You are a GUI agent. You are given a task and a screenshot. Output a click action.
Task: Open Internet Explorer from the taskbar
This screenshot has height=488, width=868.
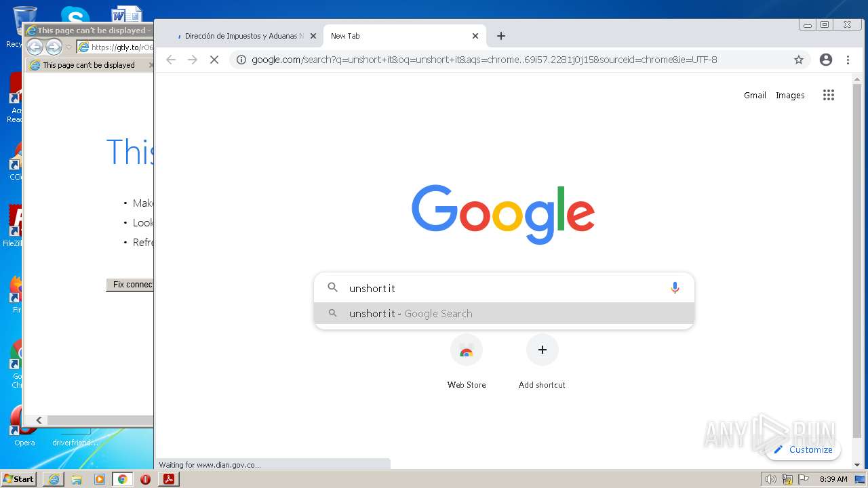pyautogui.click(x=54, y=479)
